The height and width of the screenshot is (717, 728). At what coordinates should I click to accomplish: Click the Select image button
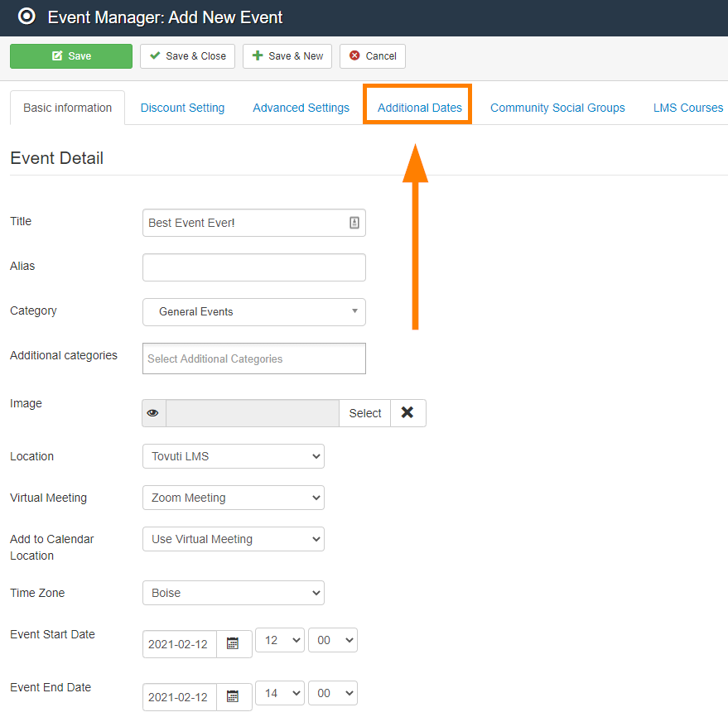364,413
